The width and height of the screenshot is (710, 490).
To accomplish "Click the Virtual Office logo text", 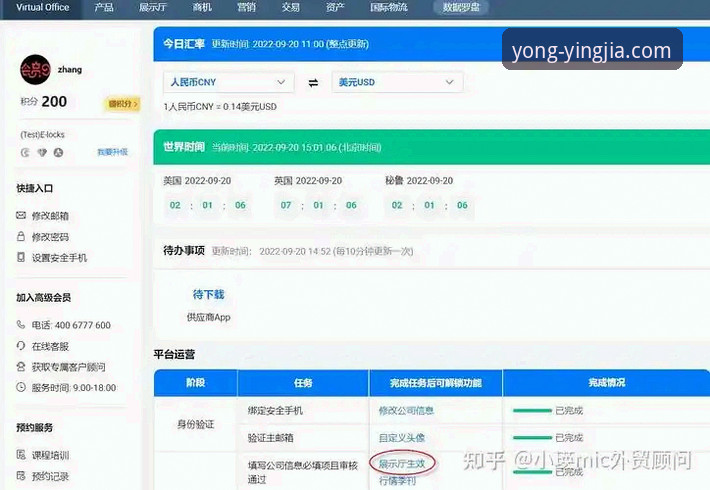I will click(x=43, y=7).
